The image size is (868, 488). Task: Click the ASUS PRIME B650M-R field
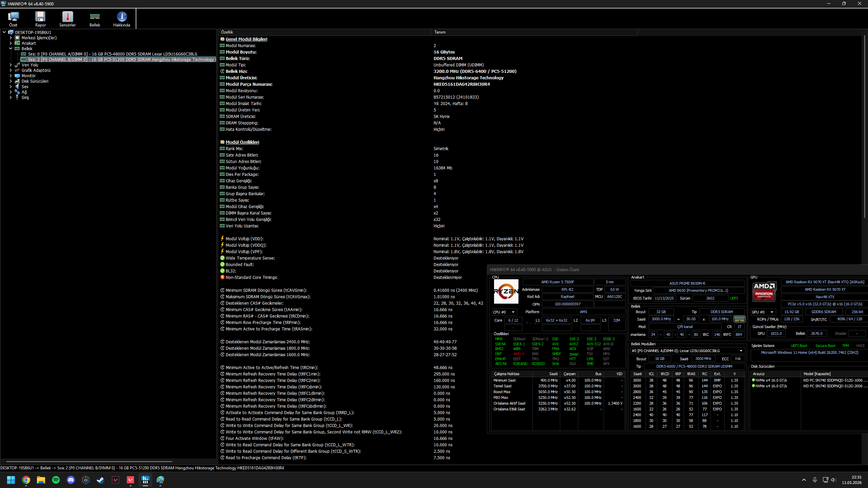[687, 283]
